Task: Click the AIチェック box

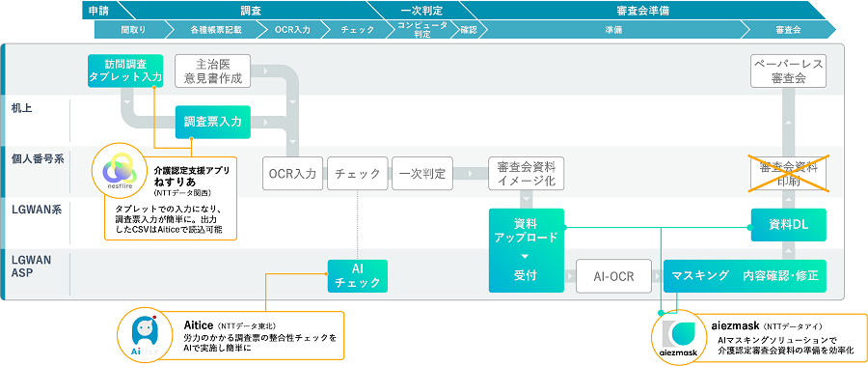Action: click(x=358, y=275)
